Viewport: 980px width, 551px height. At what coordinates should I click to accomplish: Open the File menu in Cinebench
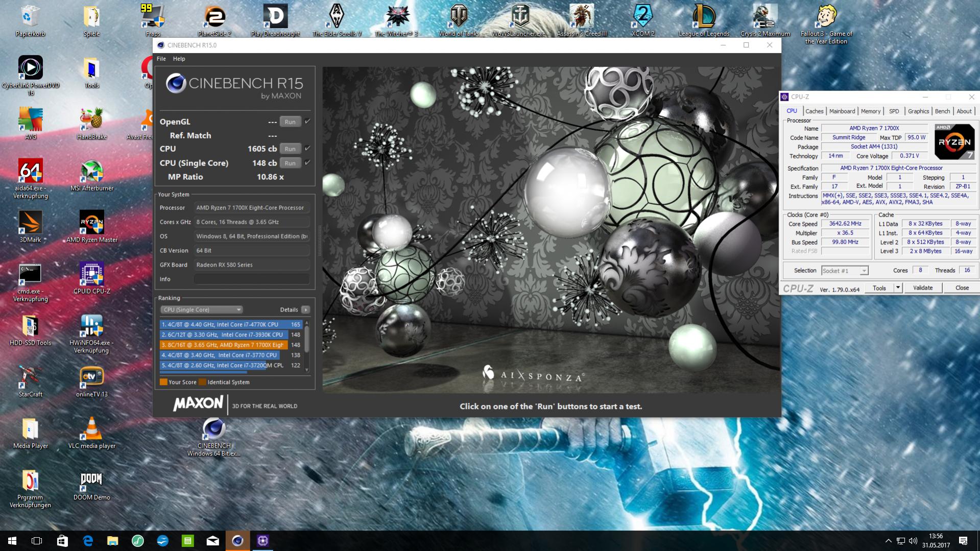[161, 59]
